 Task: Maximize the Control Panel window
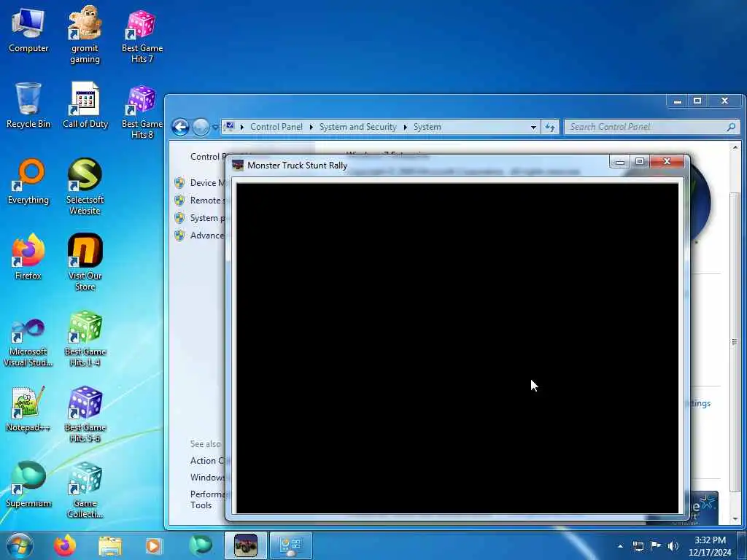click(x=697, y=101)
